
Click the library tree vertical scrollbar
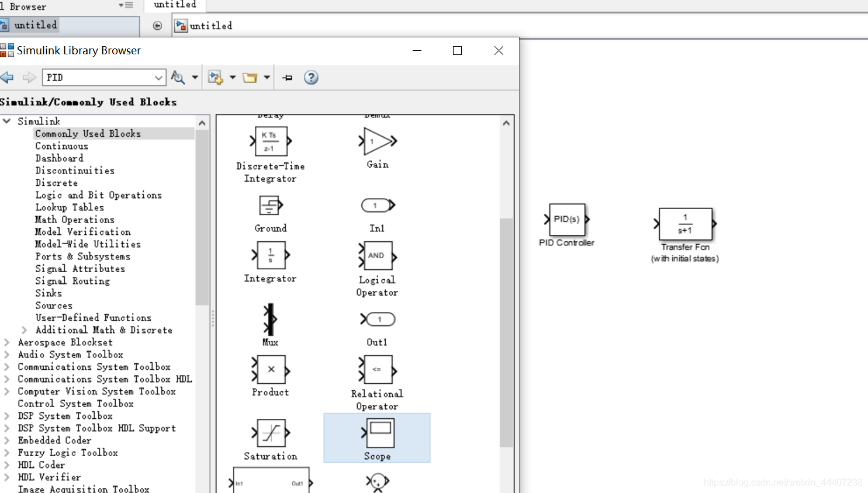[202, 216]
